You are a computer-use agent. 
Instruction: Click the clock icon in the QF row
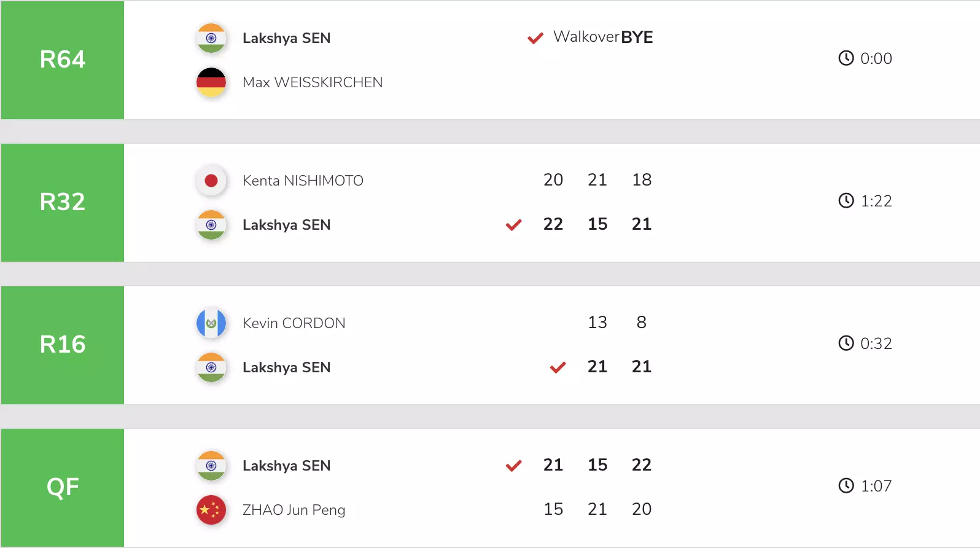click(x=846, y=486)
